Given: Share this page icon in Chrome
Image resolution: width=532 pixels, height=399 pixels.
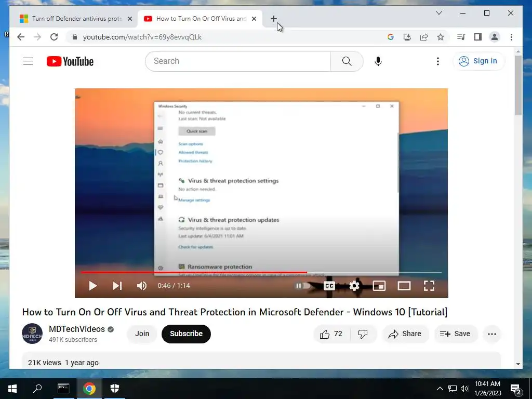Looking at the screenshot, I should click(x=424, y=37).
